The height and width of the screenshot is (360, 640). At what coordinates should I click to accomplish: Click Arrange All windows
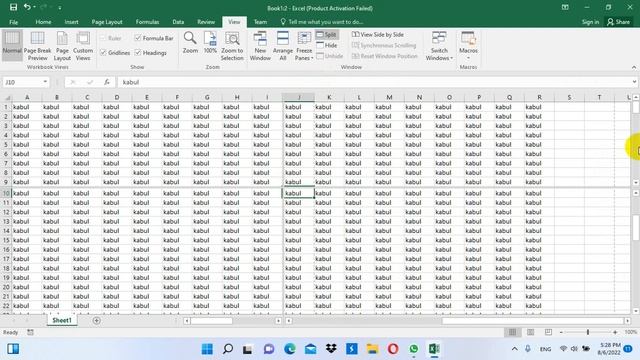[x=282, y=46]
